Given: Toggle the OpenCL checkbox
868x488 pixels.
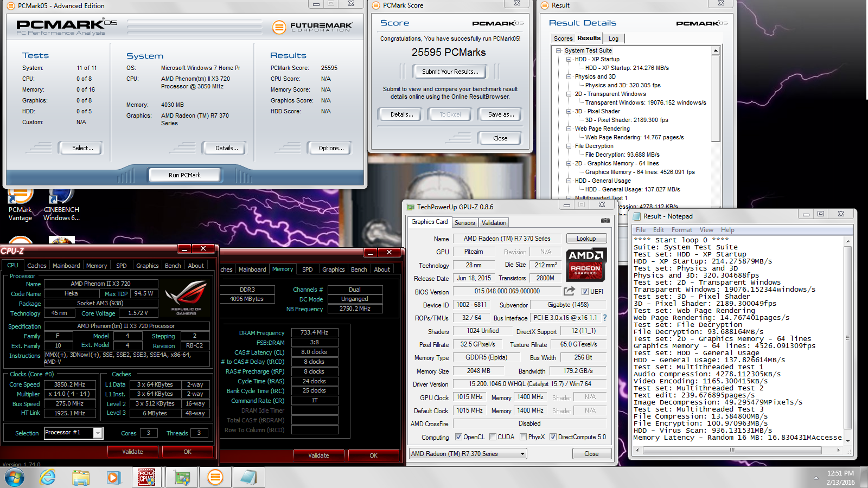Looking at the screenshot, I should [458, 437].
